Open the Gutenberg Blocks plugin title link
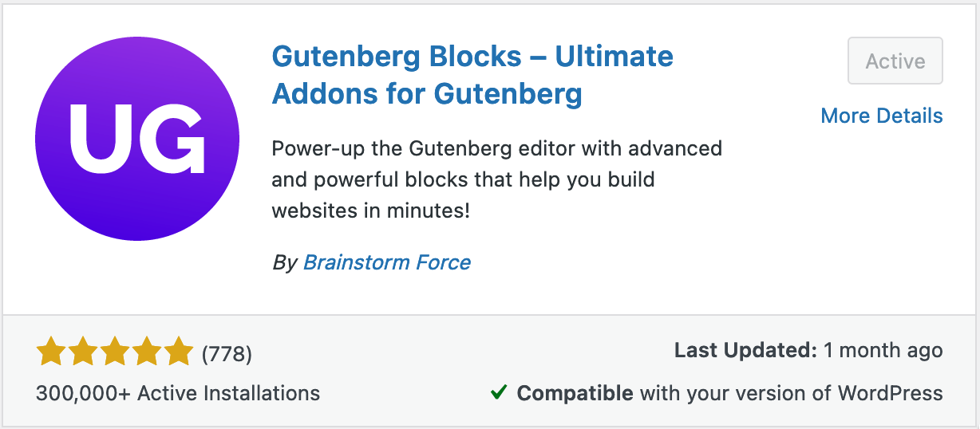This screenshot has width=980, height=429. pyautogui.click(x=472, y=75)
